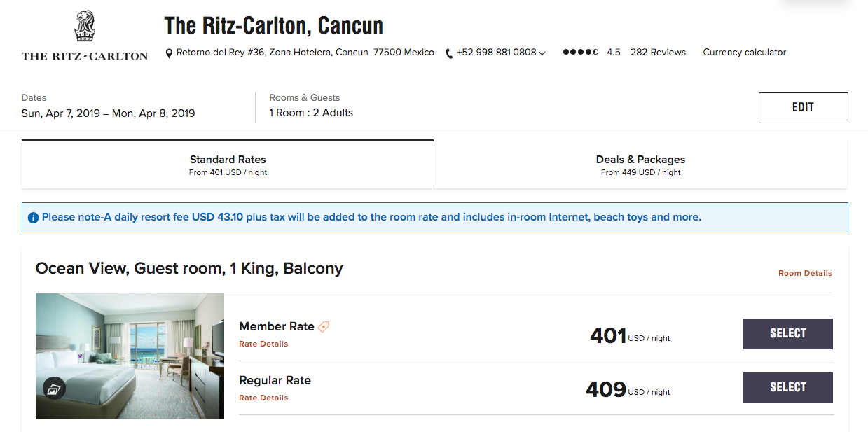Click the hotel address text
The height and width of the screenshot is (432, 868).
point(305,53)
